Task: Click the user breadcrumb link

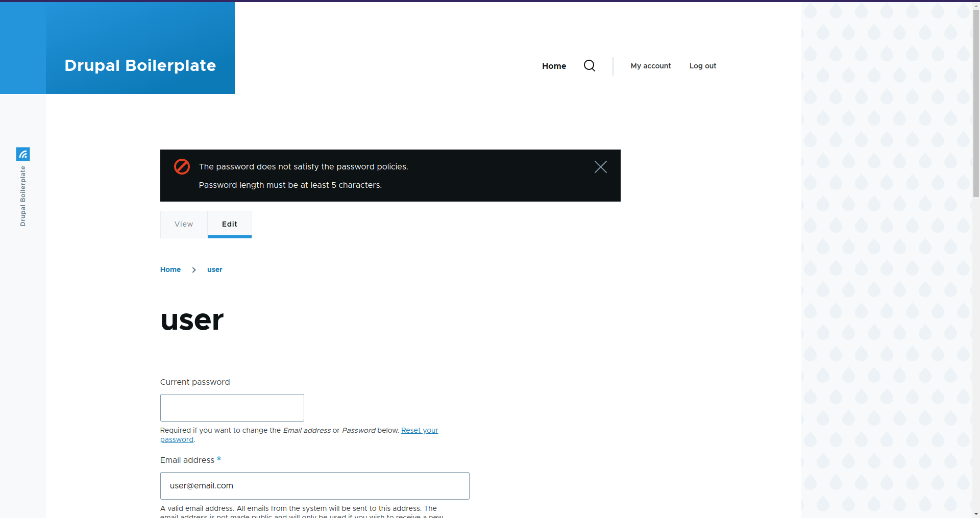Action: pyautogui.click(x=214, y=269)
